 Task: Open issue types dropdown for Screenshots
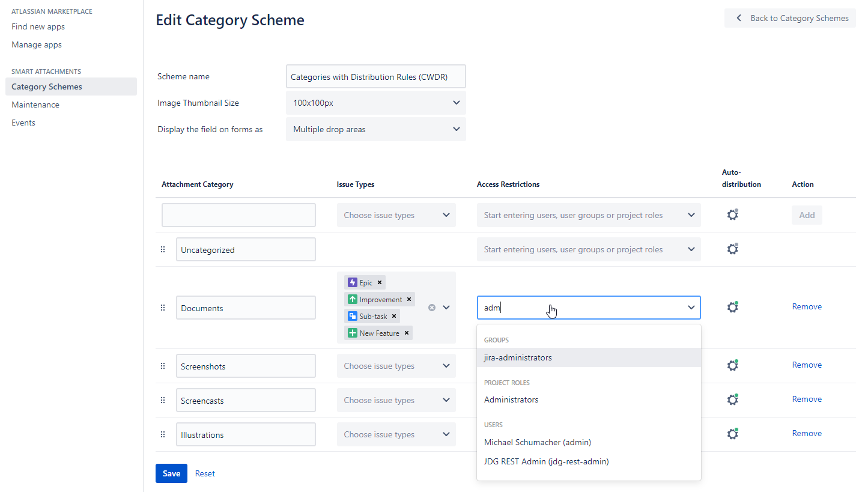(396, 366)
